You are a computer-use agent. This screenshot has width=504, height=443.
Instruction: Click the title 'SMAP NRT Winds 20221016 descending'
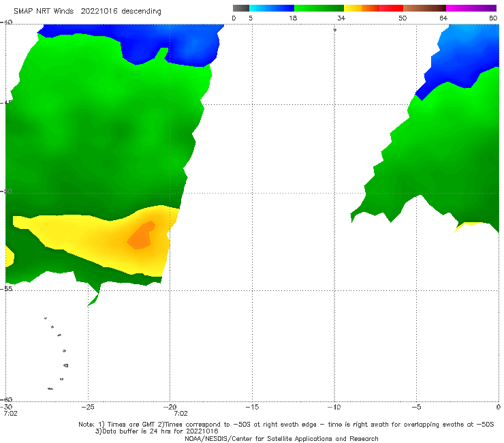click(87, 11)
